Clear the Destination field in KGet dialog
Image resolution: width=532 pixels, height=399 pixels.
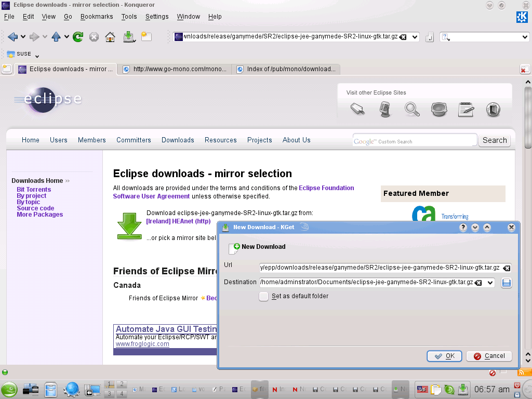478,283
